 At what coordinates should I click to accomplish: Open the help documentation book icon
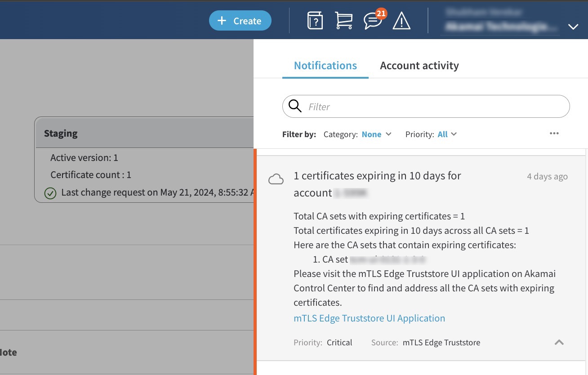[315, 21]
